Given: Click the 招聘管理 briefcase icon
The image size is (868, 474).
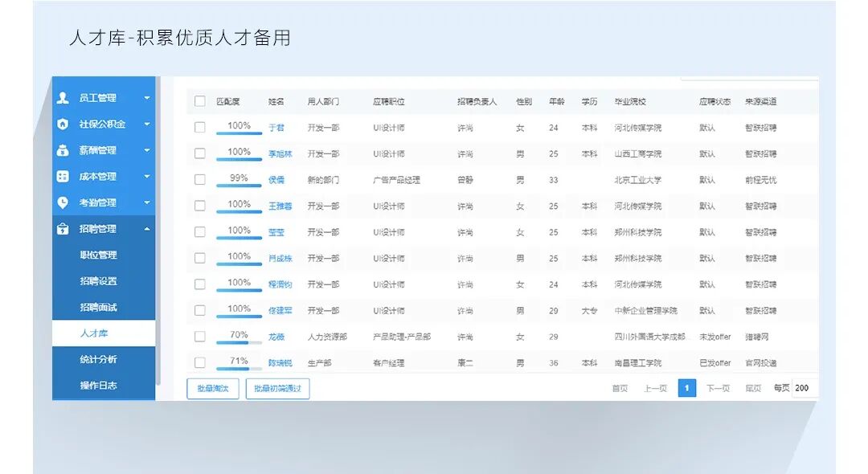Looking at the screenshot, I should 63,228.
